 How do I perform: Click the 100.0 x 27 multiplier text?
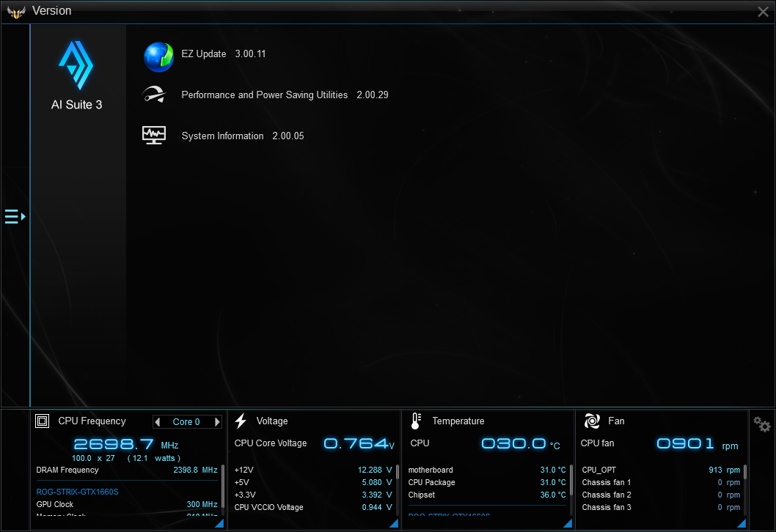(x=94, y=458)
